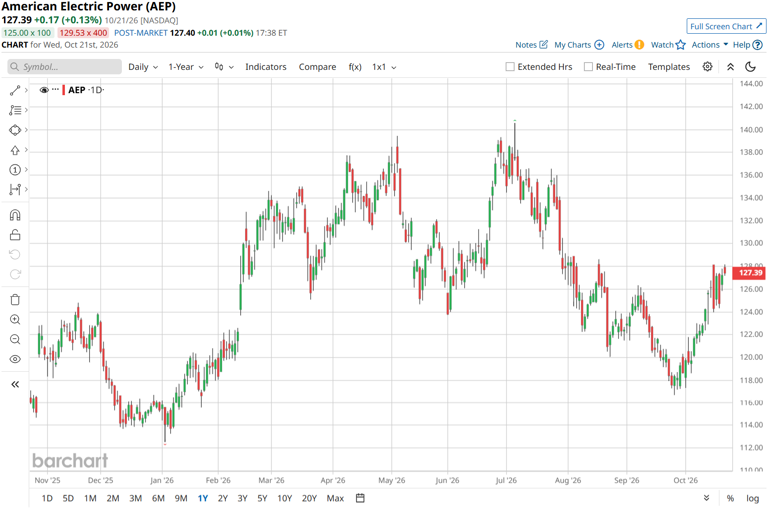
Task: Open the Actions dropdown menu
Action: tap(709, 45)
